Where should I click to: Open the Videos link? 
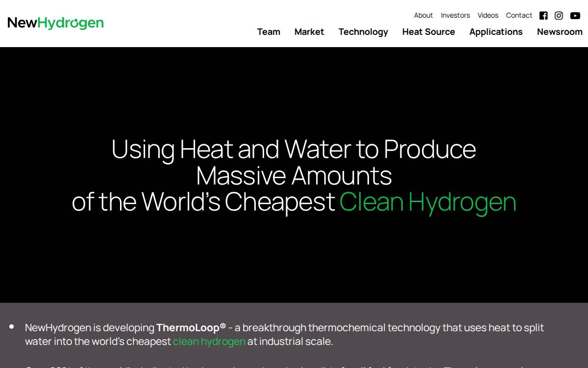click(x=488, y=15)
